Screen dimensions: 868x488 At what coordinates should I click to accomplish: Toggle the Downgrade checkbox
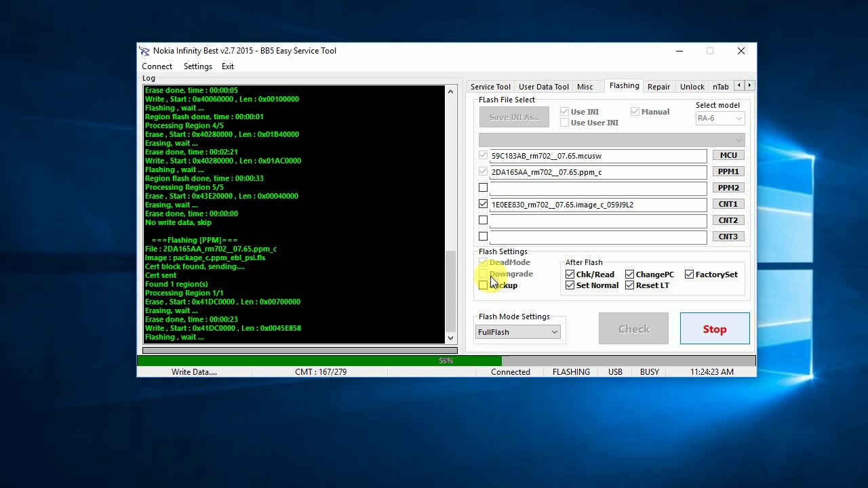(x=483, y=274)
